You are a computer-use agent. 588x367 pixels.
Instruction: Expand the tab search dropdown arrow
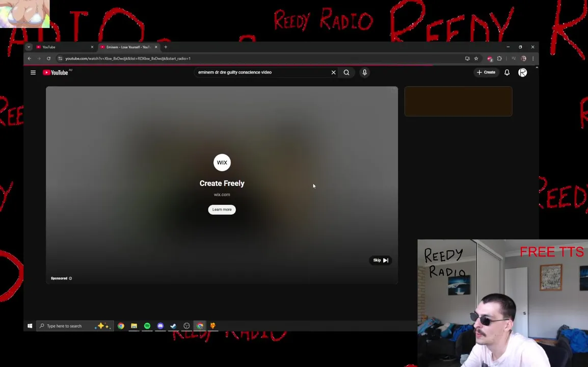(29, 47)
